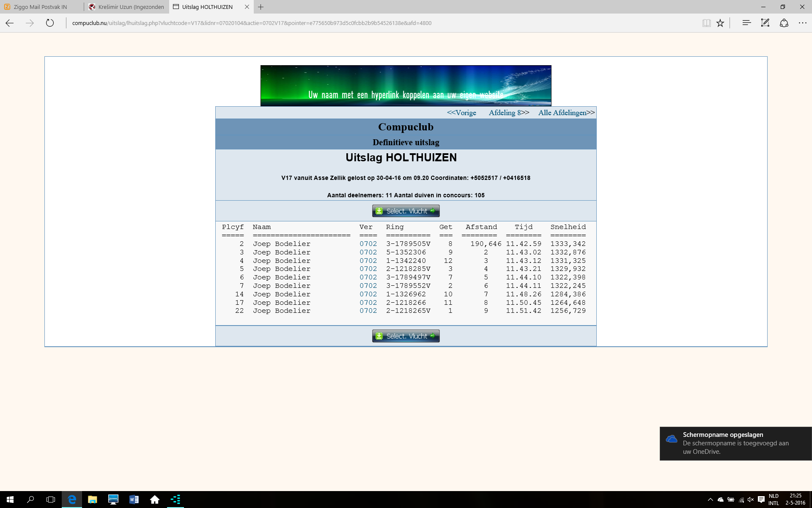Open Wi-Fi network tray icon
The height and width of the screenshot is (508, 812).
coord(741,500)
